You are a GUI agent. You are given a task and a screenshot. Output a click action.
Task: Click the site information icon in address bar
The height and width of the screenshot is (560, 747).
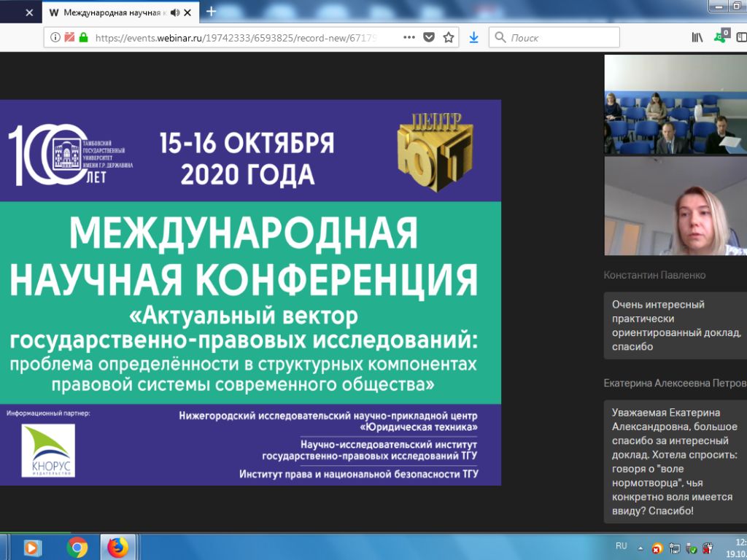point(55,37)
